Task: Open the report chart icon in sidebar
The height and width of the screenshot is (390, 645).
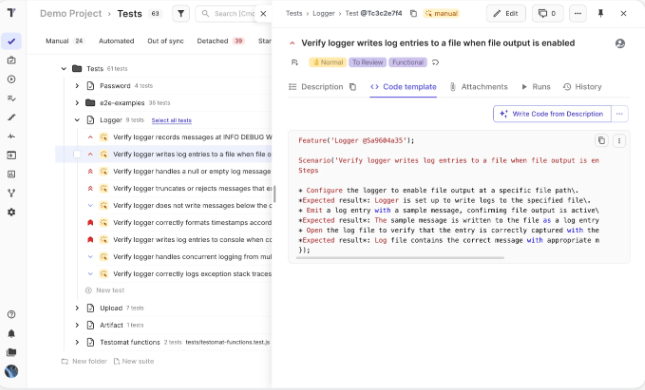Action: [12, 174]
